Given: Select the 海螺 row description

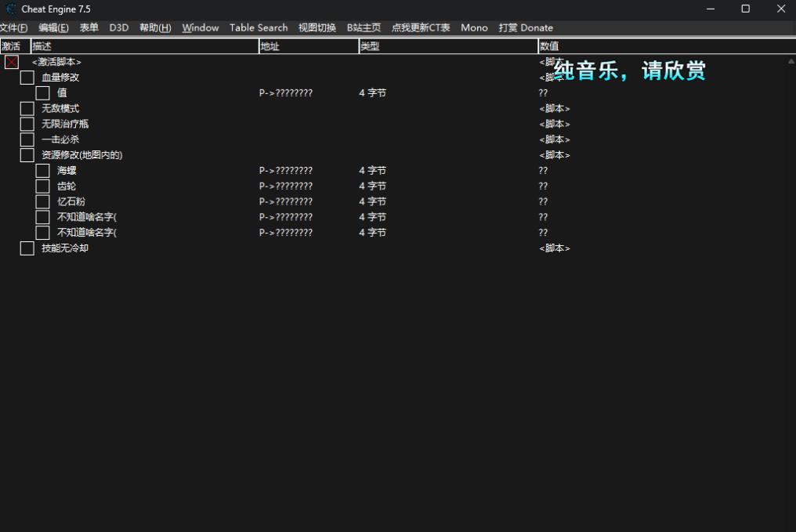Looking at the screenshot, I should point(67,171).
